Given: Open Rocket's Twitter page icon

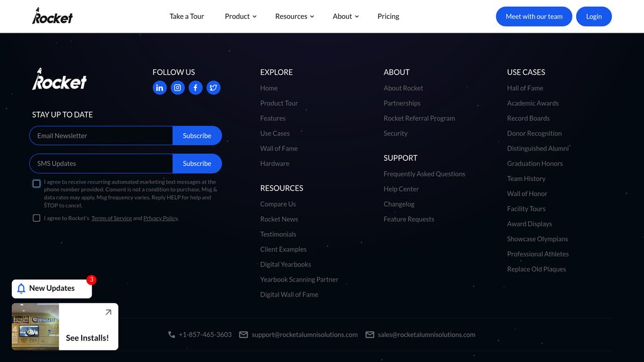Looking at the screenshot, I should coord(214,88).
